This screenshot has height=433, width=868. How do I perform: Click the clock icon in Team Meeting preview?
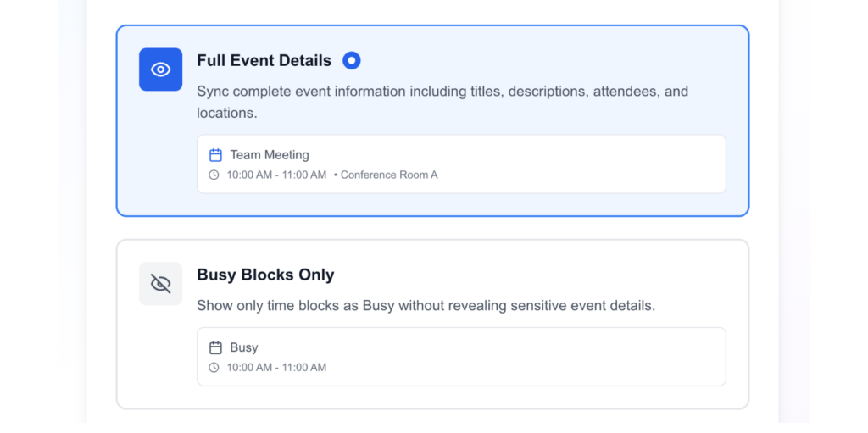point(214,175)
